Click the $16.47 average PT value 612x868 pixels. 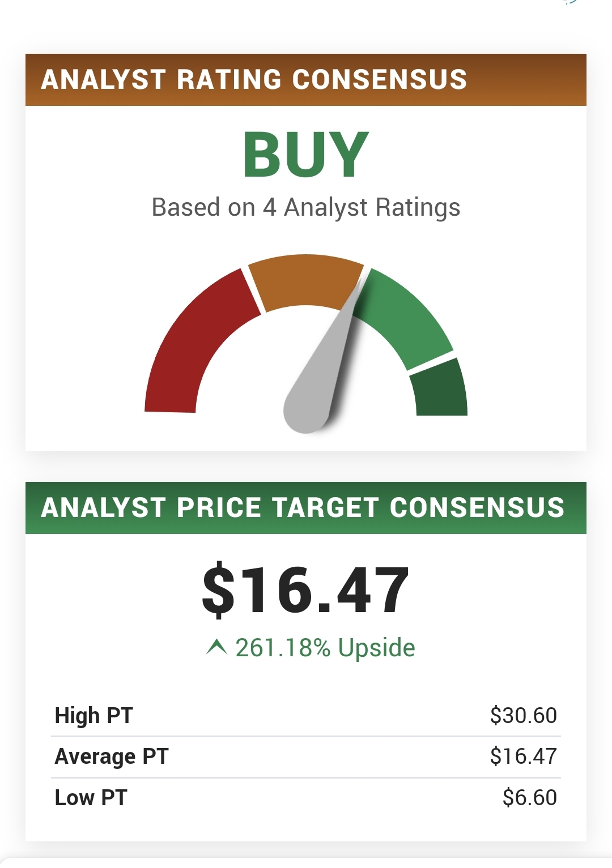tap(524, 756)
